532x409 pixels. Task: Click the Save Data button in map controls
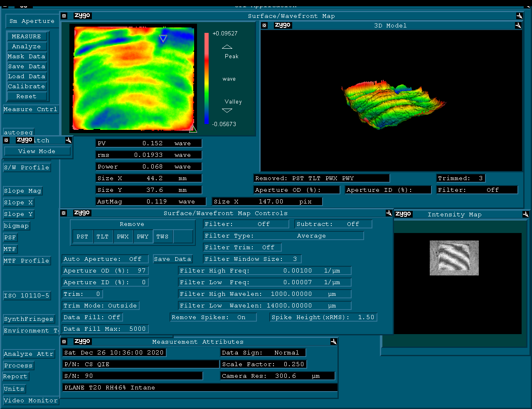click(x=172, y=259)
